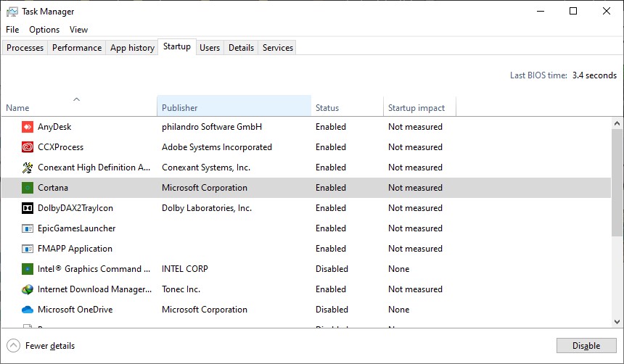Click the scrollbar down arrow

click(617, 322)
